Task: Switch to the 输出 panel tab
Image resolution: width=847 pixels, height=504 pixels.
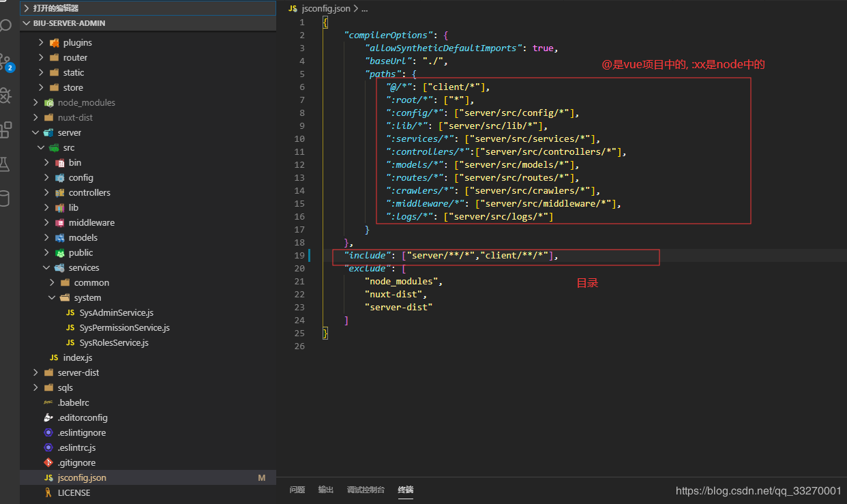Action: 326,490
